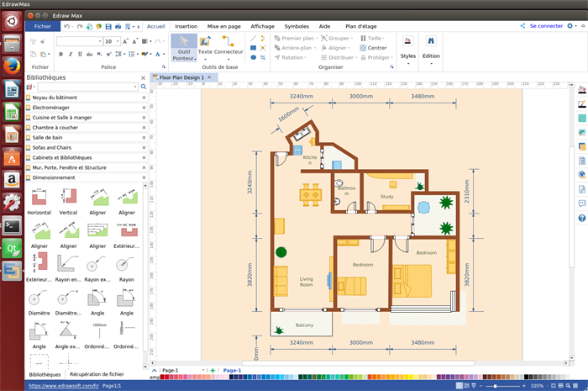Select the Page-1 tab at bottom
The image size is (588, 391).
click(232, 370)
